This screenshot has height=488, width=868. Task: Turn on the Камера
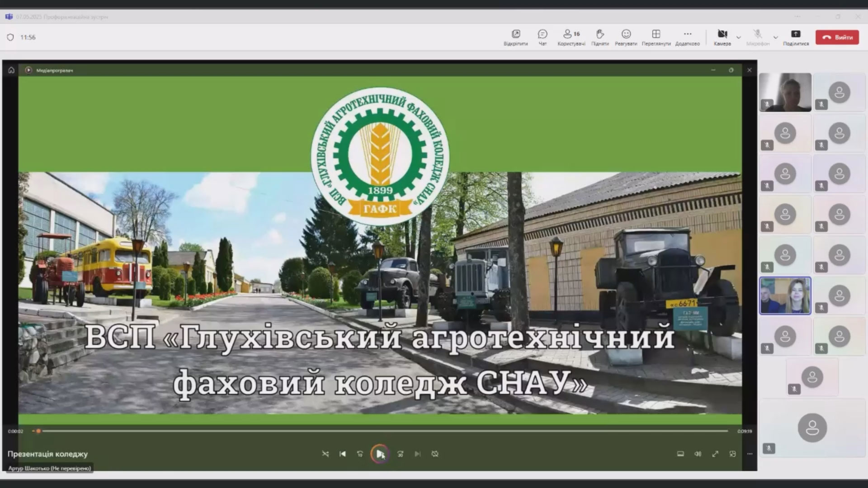722,37
